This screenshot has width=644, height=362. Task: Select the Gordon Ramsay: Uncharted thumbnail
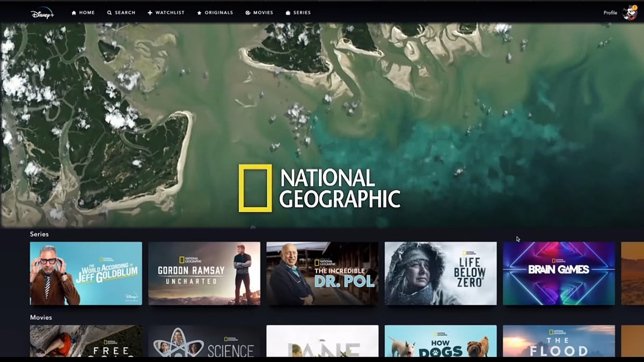pos(204,274)
